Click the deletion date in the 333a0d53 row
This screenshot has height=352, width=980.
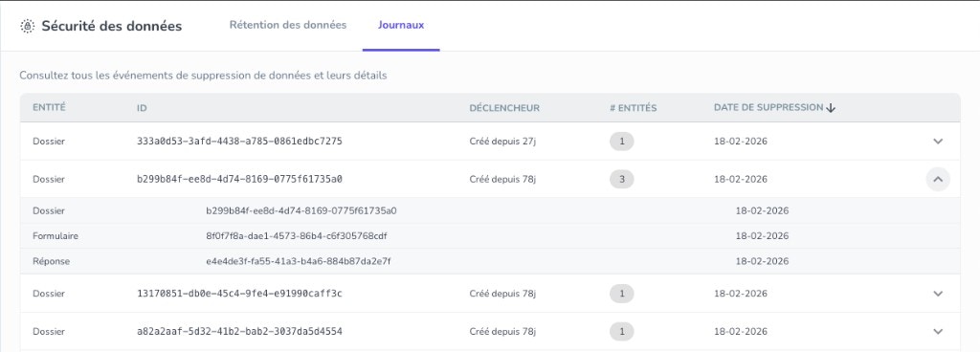click(741, 141)
